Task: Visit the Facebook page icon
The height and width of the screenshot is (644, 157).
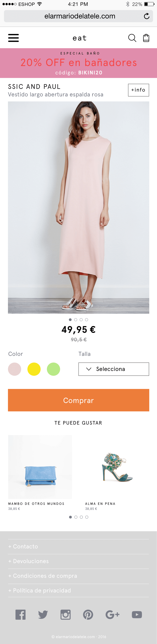Action: tap(21, 614)
